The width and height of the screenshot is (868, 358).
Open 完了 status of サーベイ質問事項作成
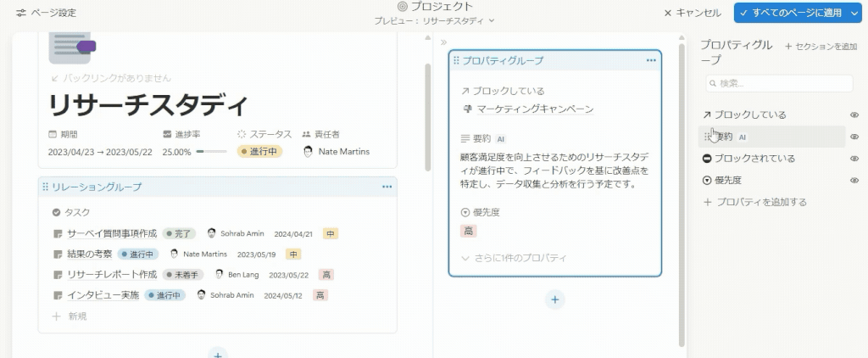pos(179,234)
